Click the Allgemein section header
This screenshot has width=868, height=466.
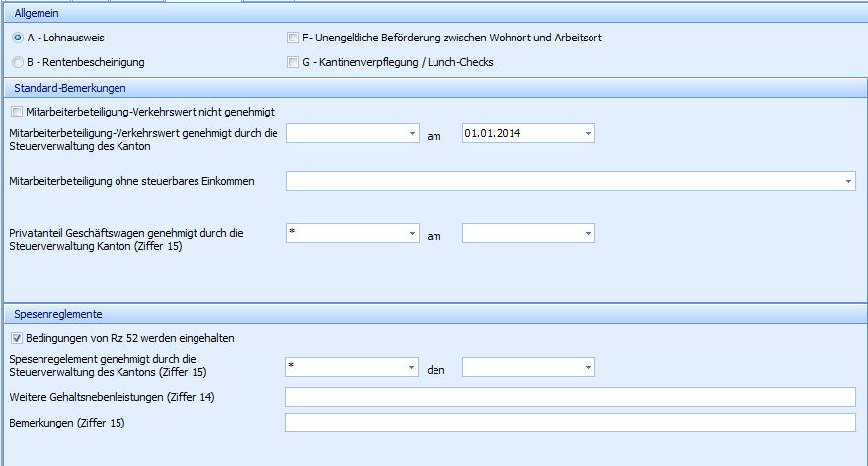(34, 11)
